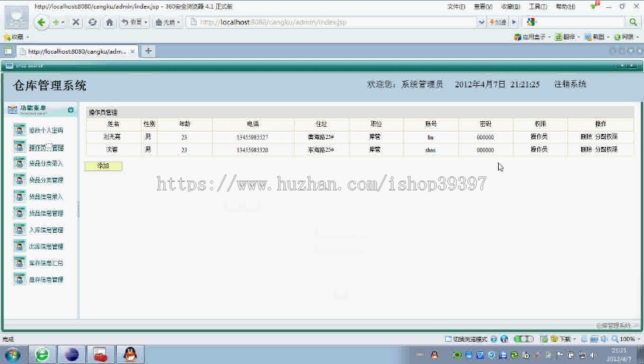The height and width of the screenshot is (364, 644).
Task: Click 删除 in the 沈智 row
Action: [x=586, y=150]
